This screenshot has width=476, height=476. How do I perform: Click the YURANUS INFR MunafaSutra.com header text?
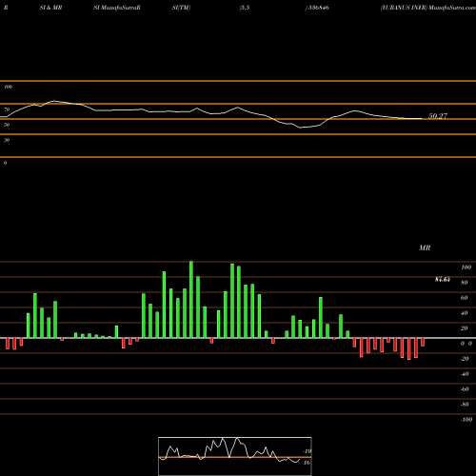pyautogui.click(x=428, y=8)
